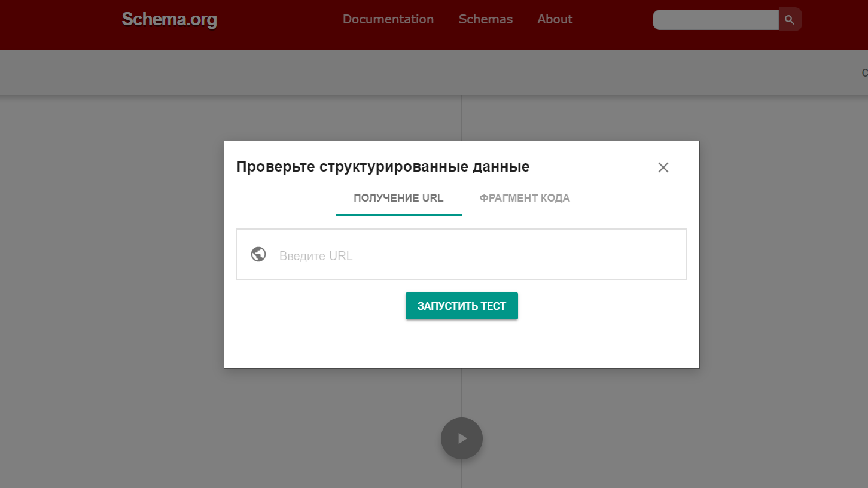Click the dialog title Проверьте структурированные данные
Viewport: 868px width, 488px height.
pyautogui.click(x=383, y=167)
